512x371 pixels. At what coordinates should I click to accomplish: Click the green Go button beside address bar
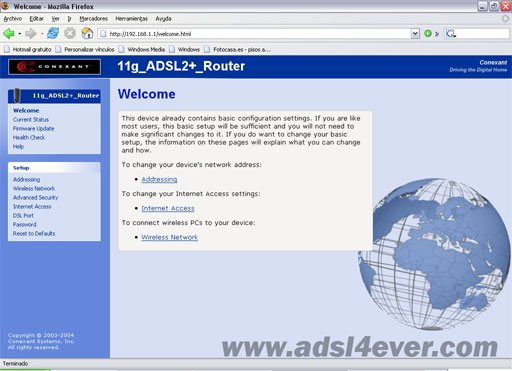428,34
